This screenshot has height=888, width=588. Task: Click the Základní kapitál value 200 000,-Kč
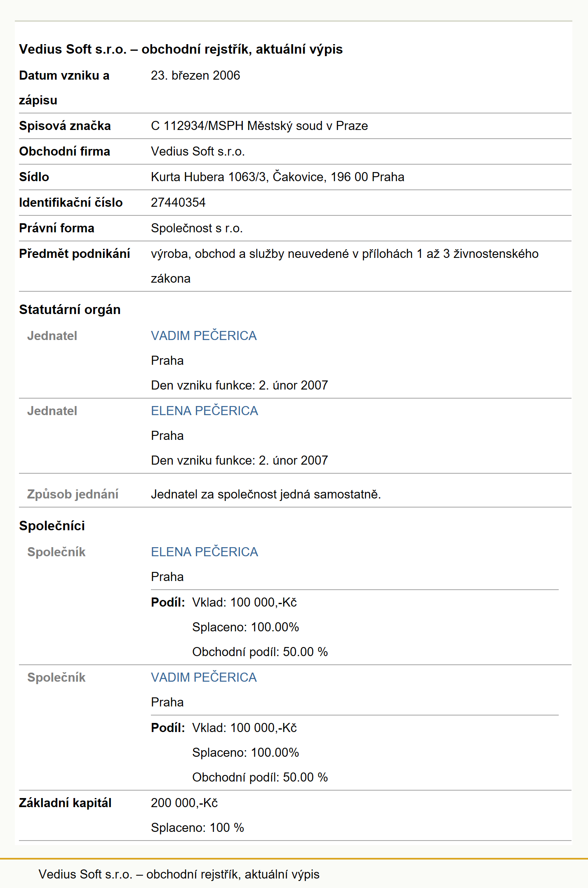tap(184, 803)
